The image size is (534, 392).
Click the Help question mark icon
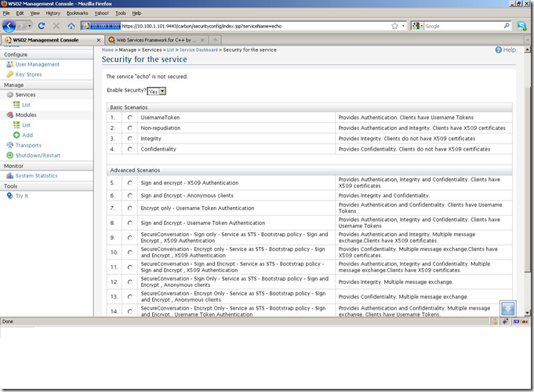pos(498,49)
